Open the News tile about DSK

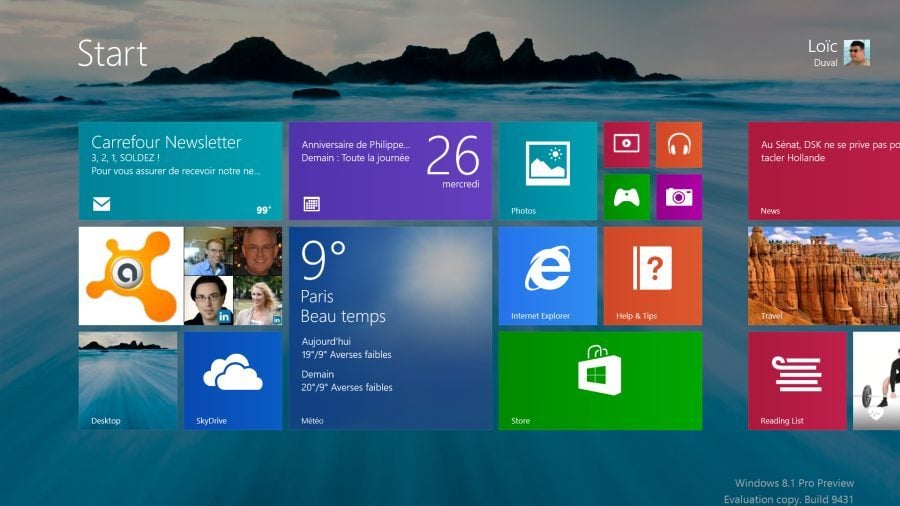point(824,170)
